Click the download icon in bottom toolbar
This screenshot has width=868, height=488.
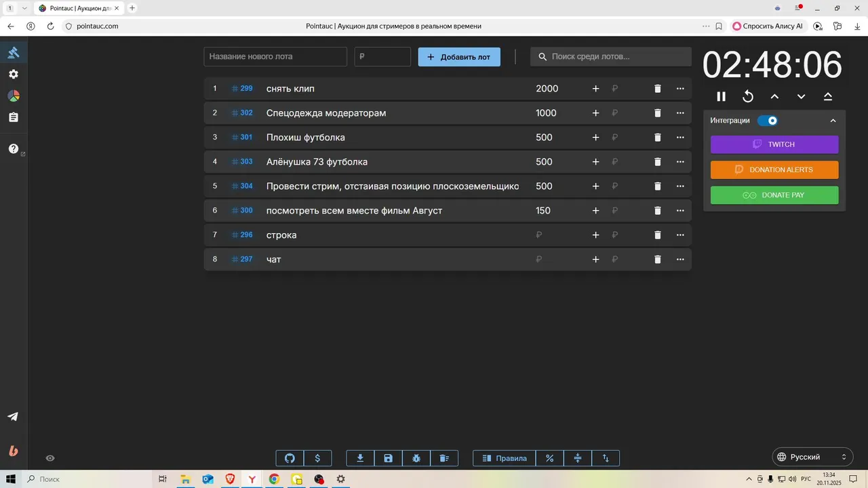coord(360,458)
